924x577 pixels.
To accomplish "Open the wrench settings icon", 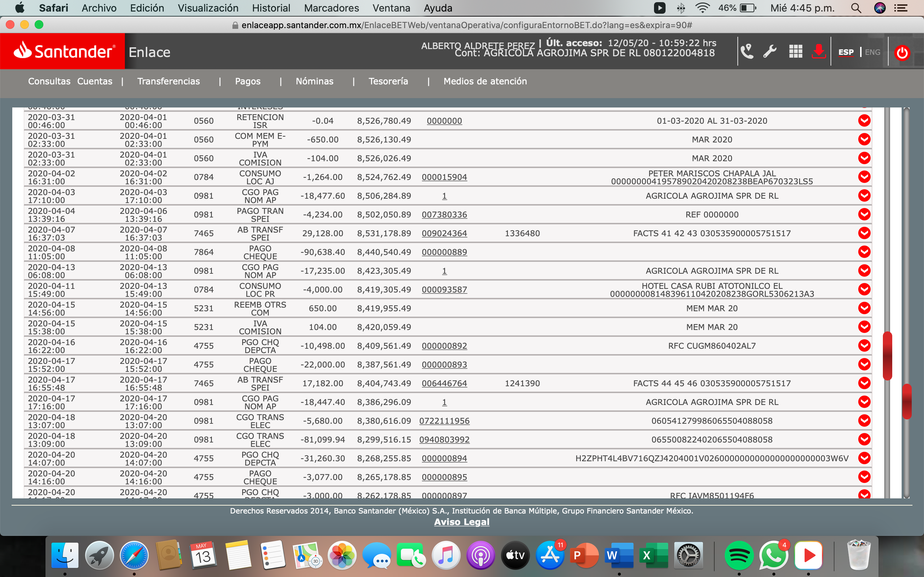I will click(770, 52).
